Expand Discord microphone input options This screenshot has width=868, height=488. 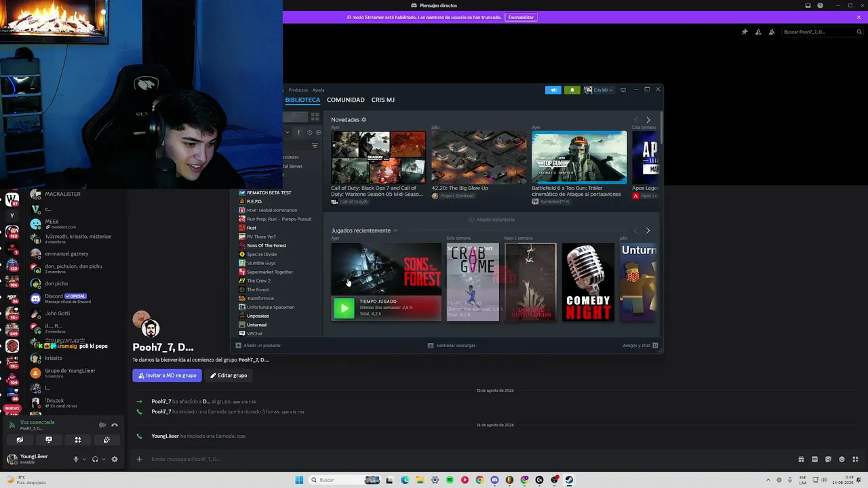point(84,459)
